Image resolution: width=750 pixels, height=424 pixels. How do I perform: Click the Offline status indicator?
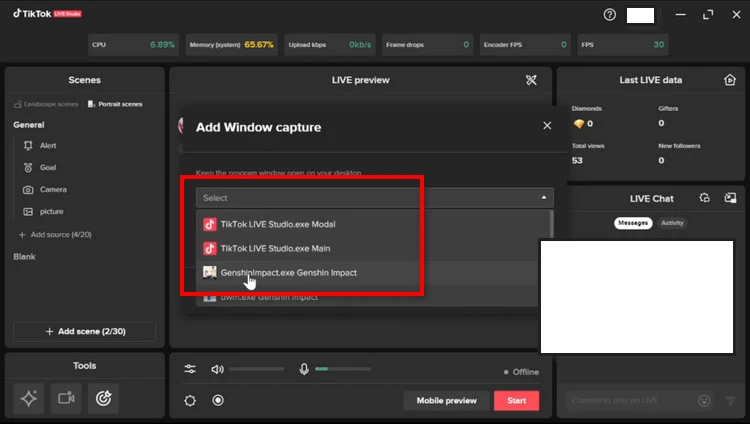pyautogui.click(x=521, y=372)
